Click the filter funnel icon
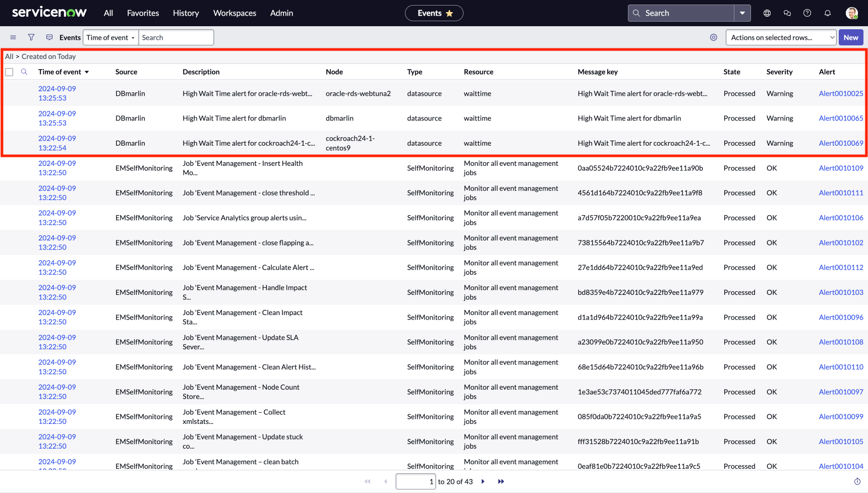This screenshot has height=493, width=868. click(31, 37)
